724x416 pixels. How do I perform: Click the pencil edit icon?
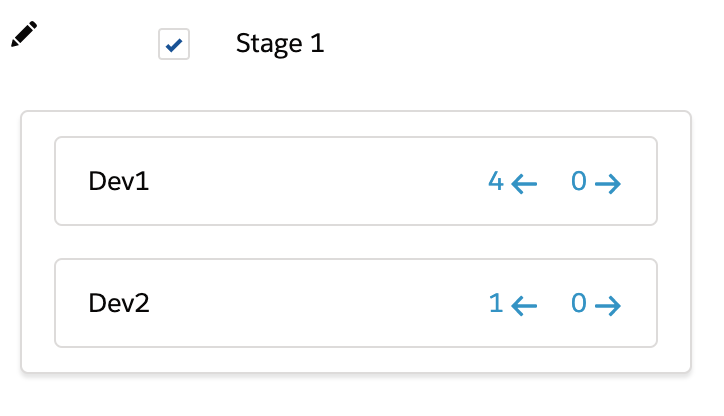coord(24,34)
